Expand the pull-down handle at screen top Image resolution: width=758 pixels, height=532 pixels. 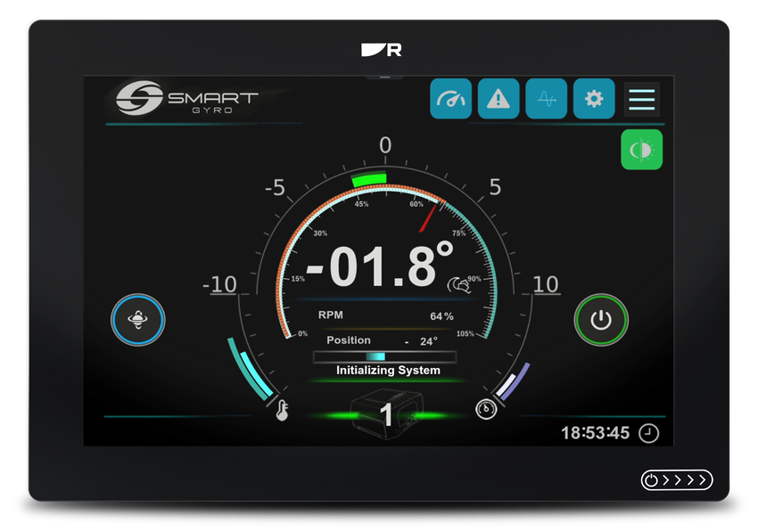(384, 78)
